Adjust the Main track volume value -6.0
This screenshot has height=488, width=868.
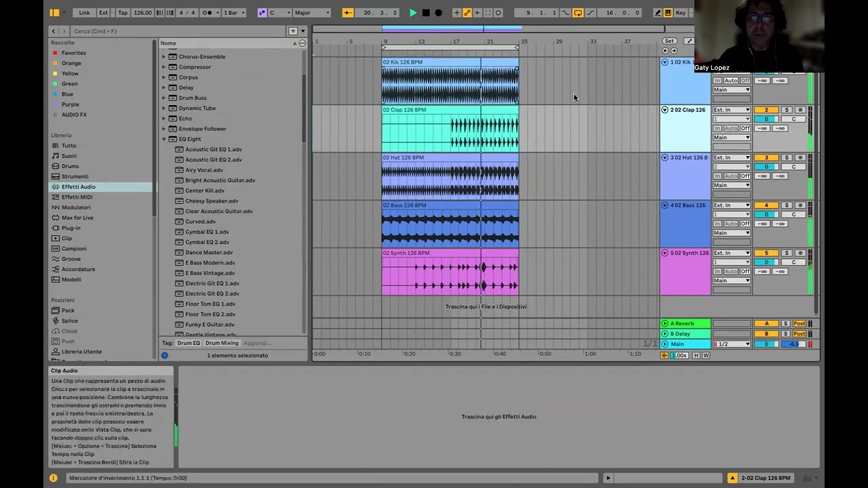[x=793, y=344]
